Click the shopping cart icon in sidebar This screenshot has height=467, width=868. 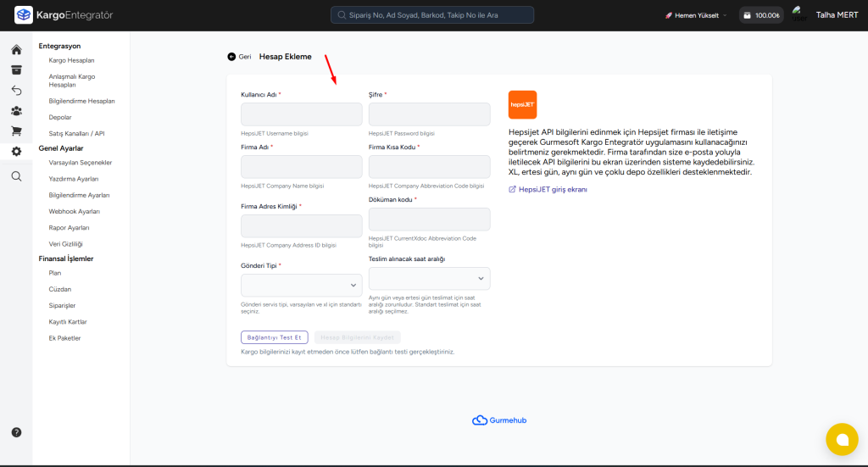[16, 131]
